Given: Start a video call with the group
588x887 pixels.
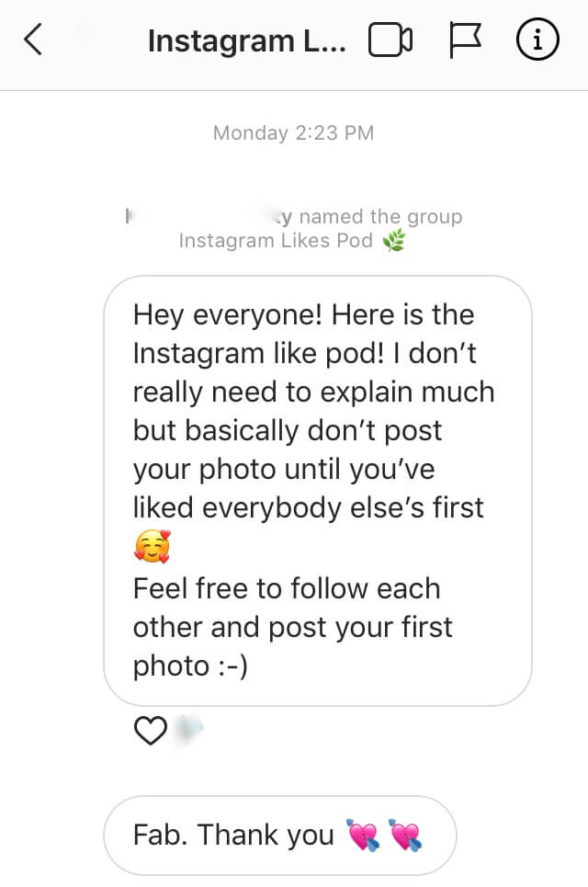Looking at the screenshot, I should (391, 40).
